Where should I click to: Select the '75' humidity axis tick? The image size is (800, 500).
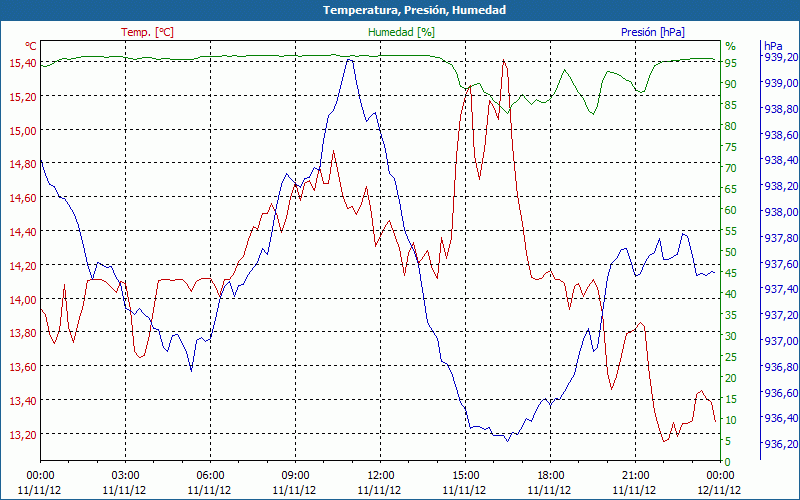coord(731,147)
